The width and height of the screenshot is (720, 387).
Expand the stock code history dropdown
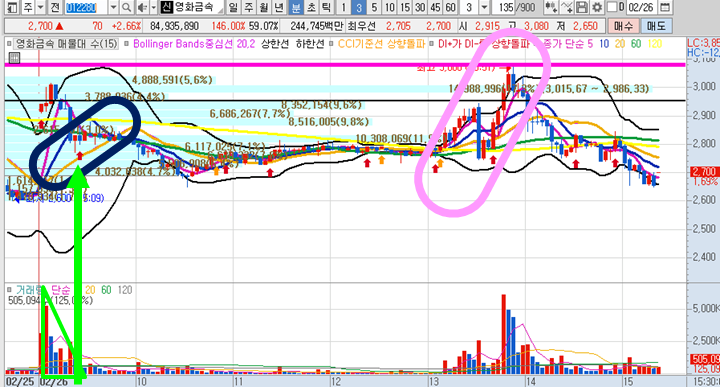[x=114, y=7]
